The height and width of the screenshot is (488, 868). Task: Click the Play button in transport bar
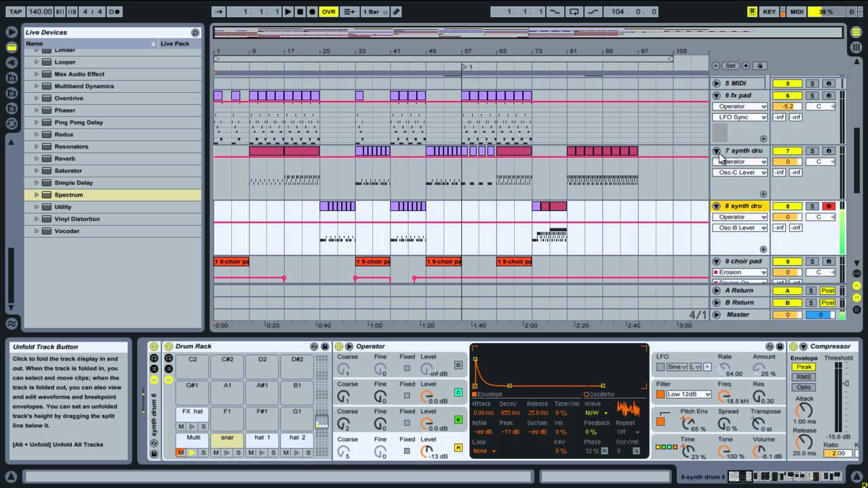click(288, 12)
